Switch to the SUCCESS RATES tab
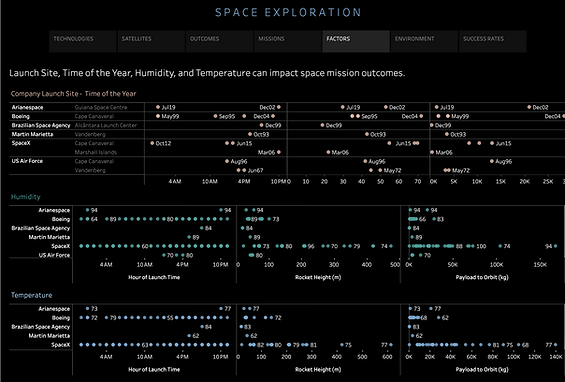This screenshot has height=382, width=565. 493,41
